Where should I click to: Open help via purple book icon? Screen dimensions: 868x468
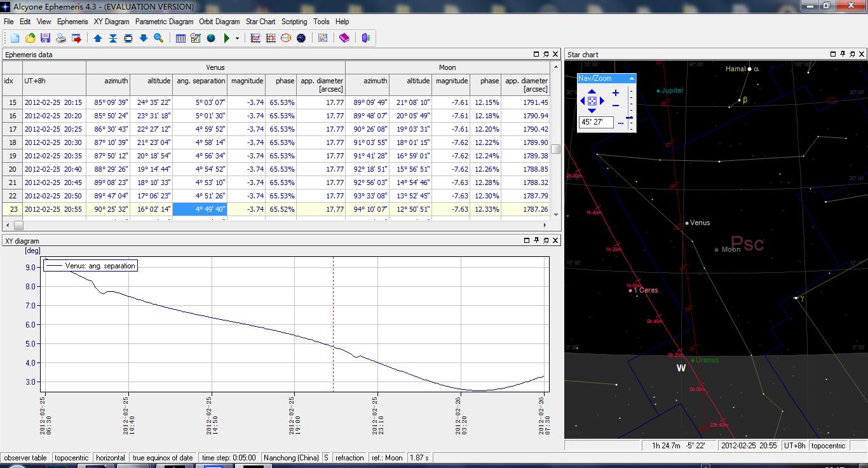(x=344, y=38)
